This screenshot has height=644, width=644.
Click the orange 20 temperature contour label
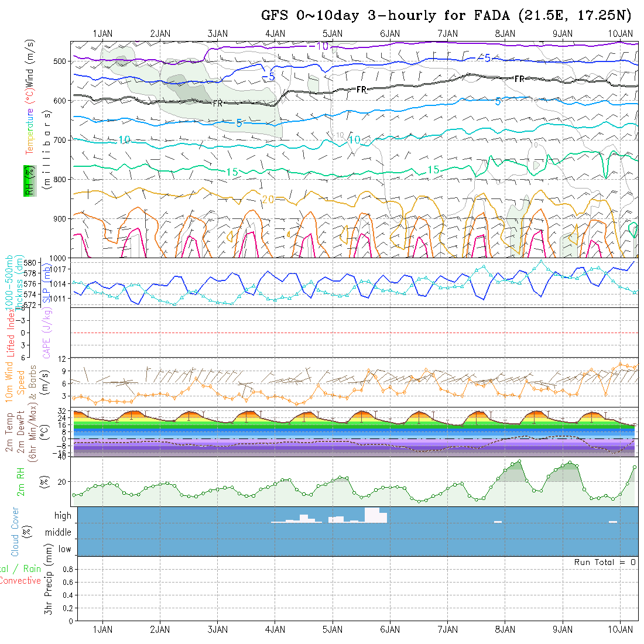click(x=268, y=200)
